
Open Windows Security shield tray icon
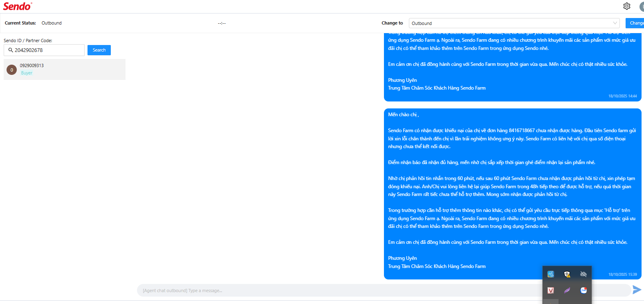[x=567, y=274]
